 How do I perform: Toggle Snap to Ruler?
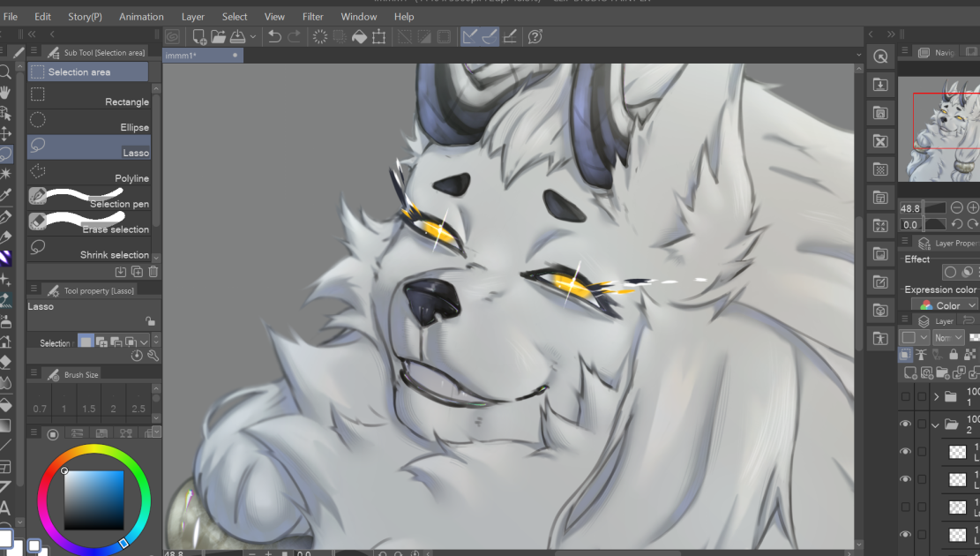[x=470, y=37]
